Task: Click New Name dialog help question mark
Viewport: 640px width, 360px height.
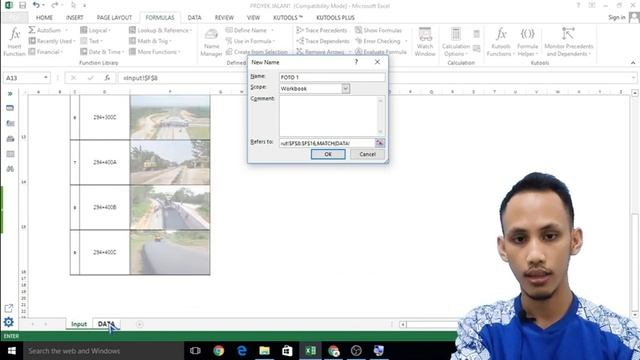Action: (356, 62)
